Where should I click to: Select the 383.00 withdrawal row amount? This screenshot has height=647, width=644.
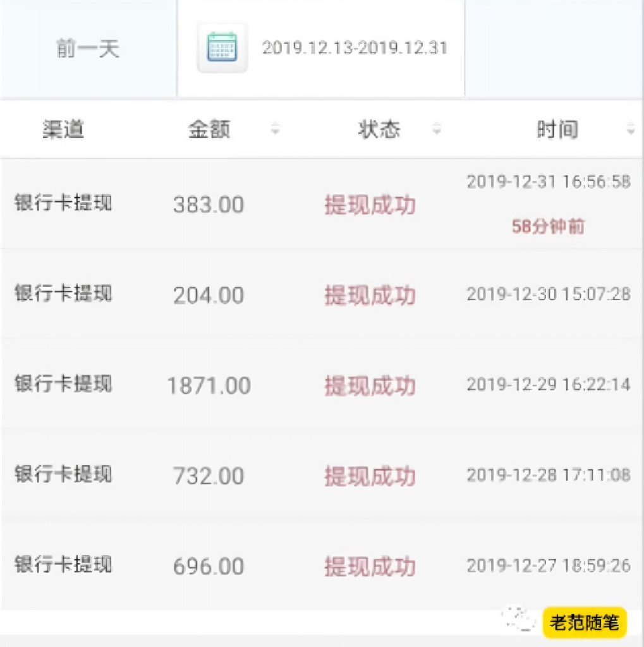[x=209, y=205]
